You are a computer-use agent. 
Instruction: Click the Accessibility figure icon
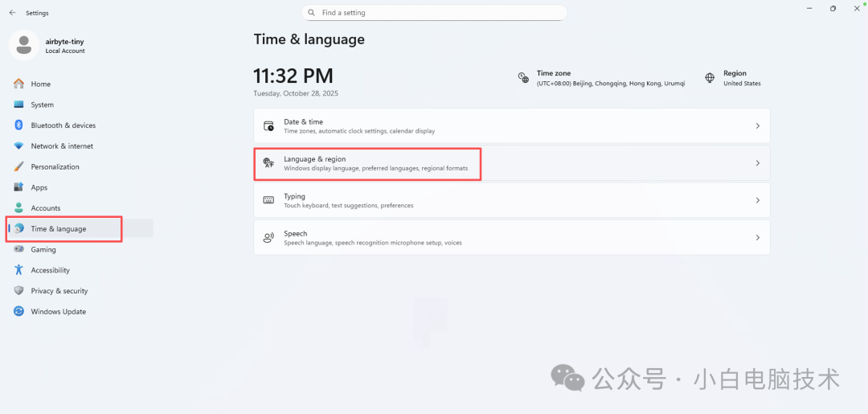tap(18, 270)
